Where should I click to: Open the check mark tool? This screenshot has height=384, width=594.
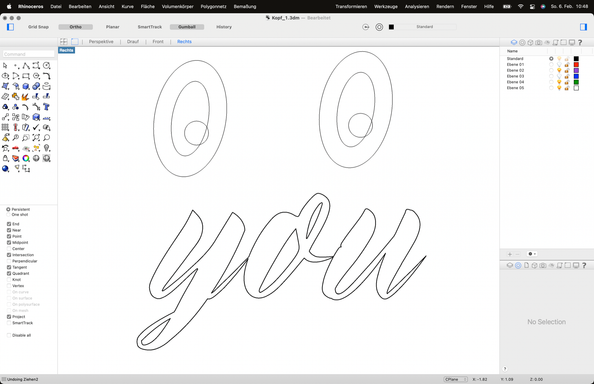click(x=36, y=128)
